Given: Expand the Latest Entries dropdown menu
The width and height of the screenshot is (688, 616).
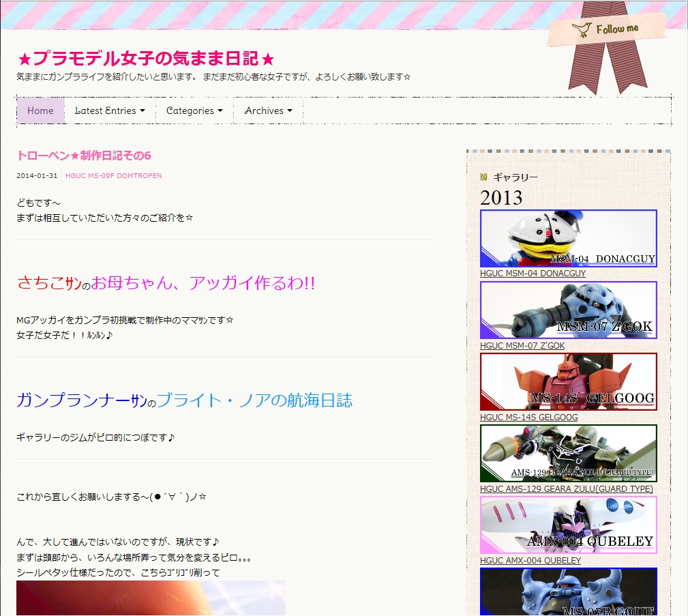Looking at the screenshot, I should click(110, 111).
